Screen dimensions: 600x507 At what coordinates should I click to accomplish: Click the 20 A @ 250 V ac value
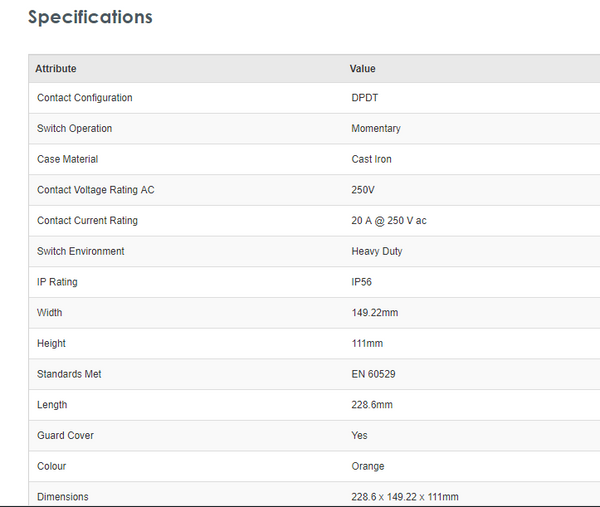[x=389, y=221]
